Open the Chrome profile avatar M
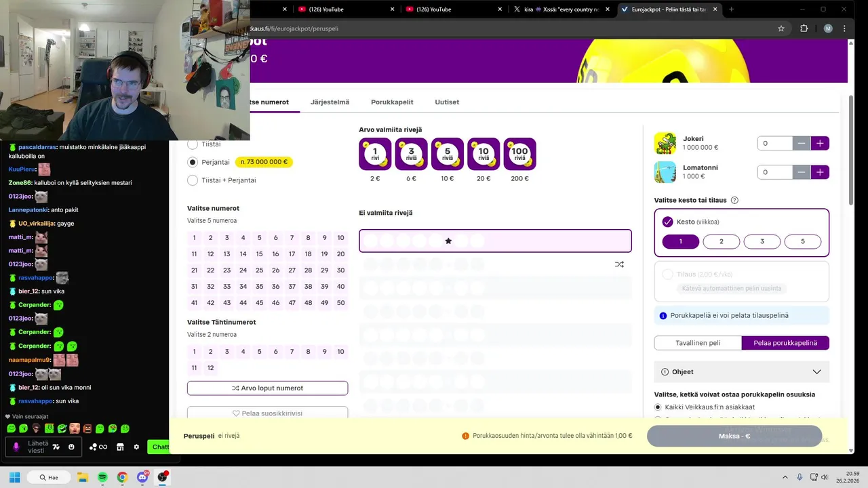868x488 pixels. [x=828, y=28]
